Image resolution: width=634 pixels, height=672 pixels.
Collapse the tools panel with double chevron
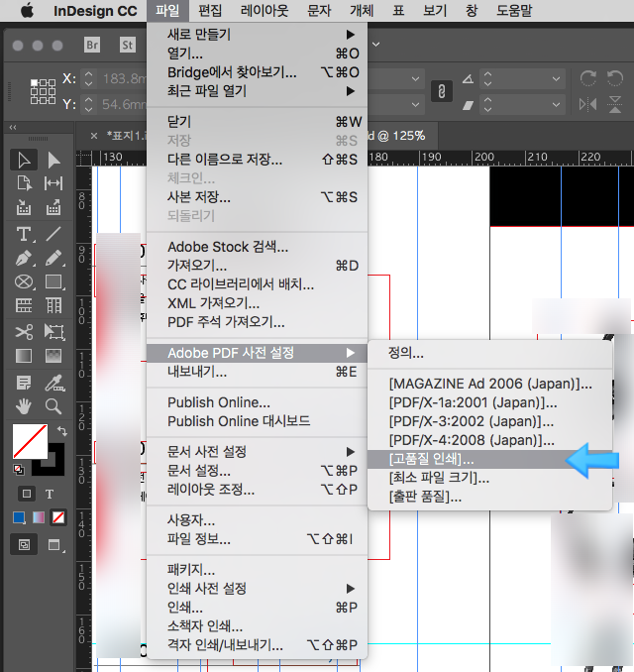tap(13, 127)
